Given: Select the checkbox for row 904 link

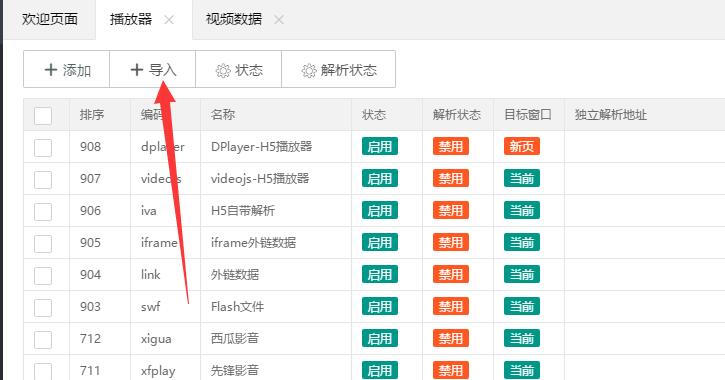Looking at the screenshot, I should [43, 276].
